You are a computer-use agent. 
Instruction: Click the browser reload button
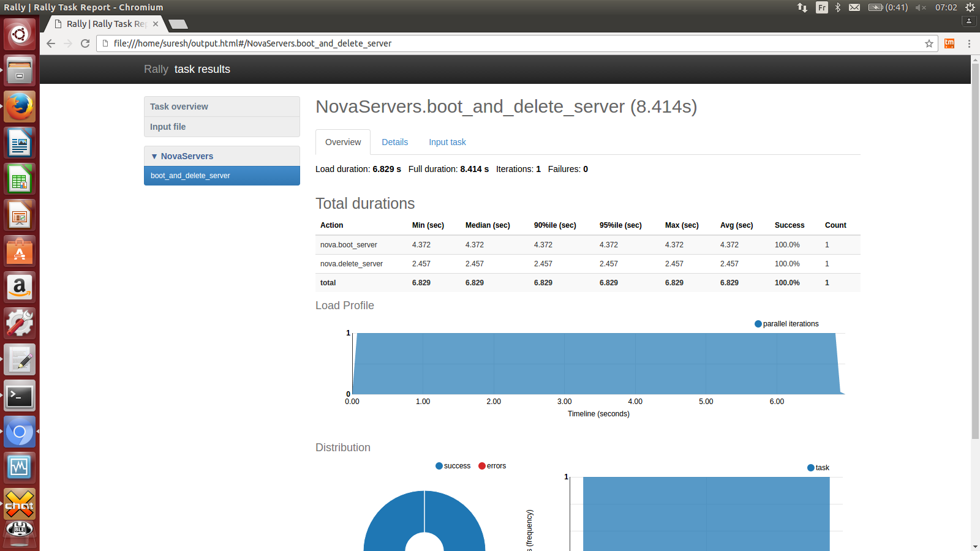click(x=85, y=43)
